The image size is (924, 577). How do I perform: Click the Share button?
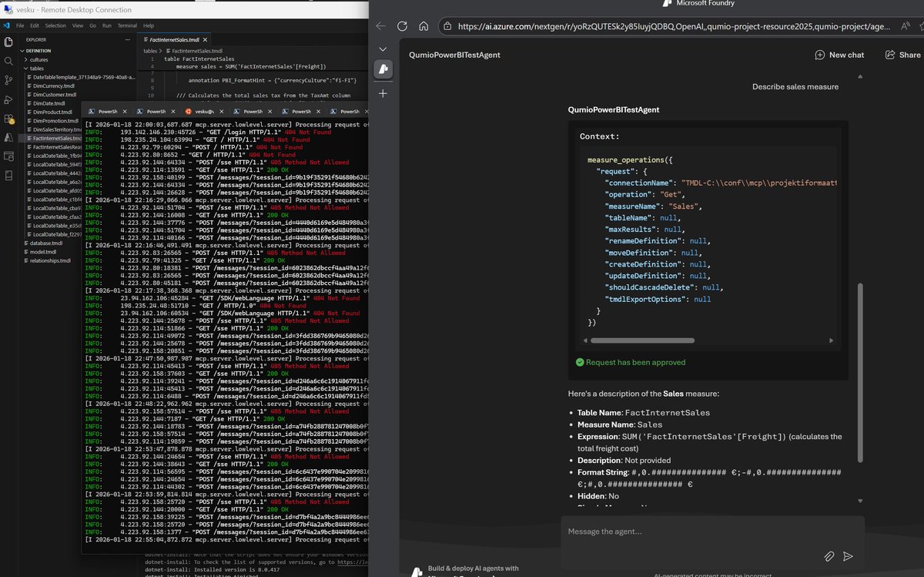(902, 55)
